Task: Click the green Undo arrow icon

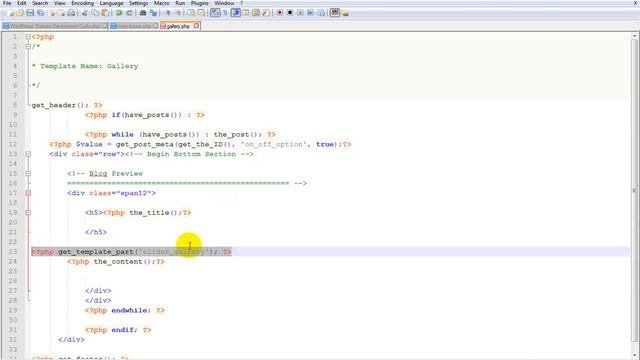Action: click(119, 13)
